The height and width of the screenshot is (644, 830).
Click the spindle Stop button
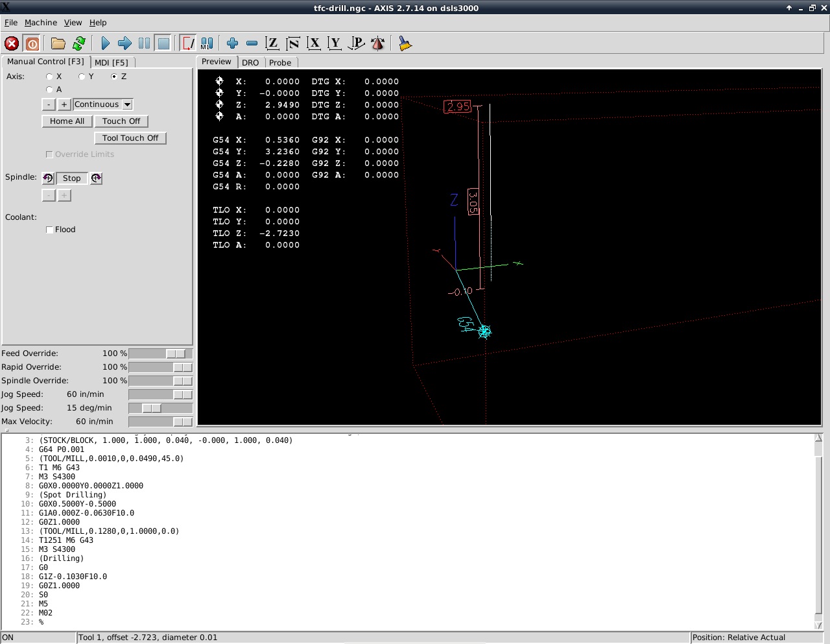[72, 178]
